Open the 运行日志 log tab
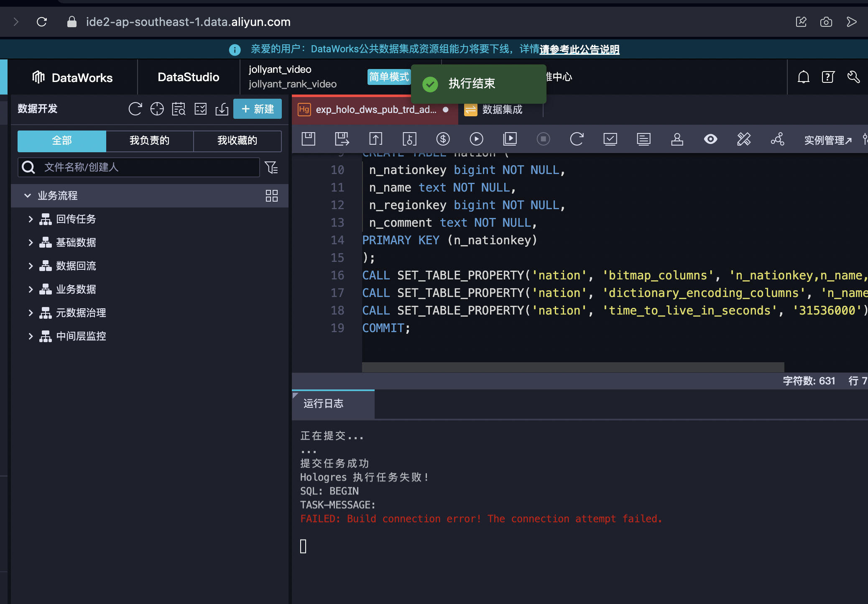The height and width of the screenshot is (604, 868). [333, 404]
